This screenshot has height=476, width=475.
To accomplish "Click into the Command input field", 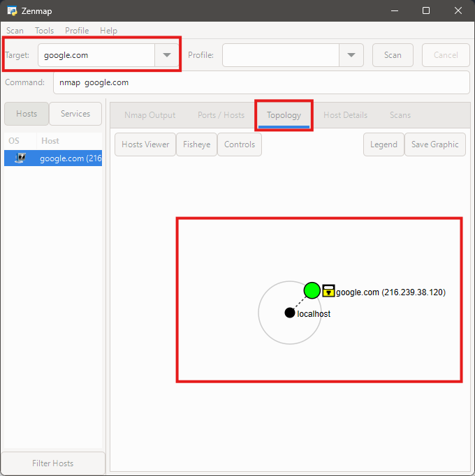I will (x=261, y=82).
